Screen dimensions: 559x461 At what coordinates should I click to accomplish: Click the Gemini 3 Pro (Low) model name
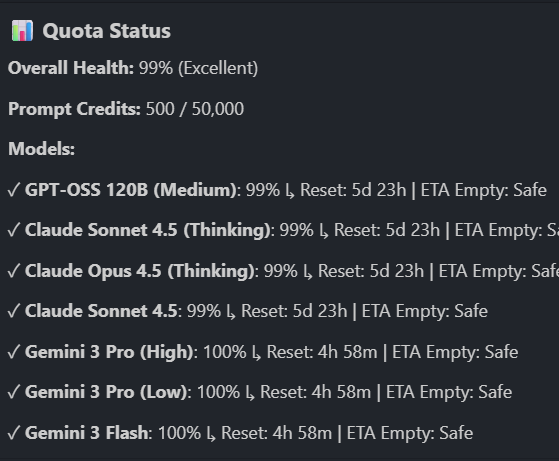(106, 392)
